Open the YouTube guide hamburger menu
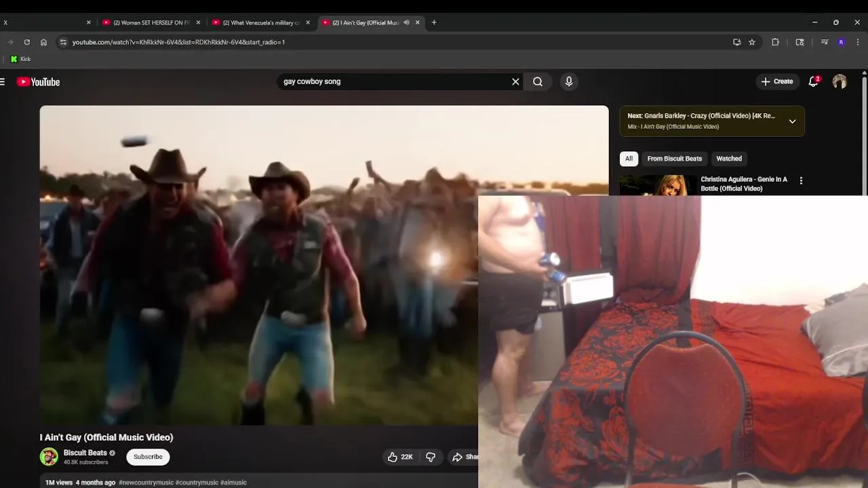Image resolution: width=868 pixels, height=488 pixels. pyautogui.click(x=3, y=82)
